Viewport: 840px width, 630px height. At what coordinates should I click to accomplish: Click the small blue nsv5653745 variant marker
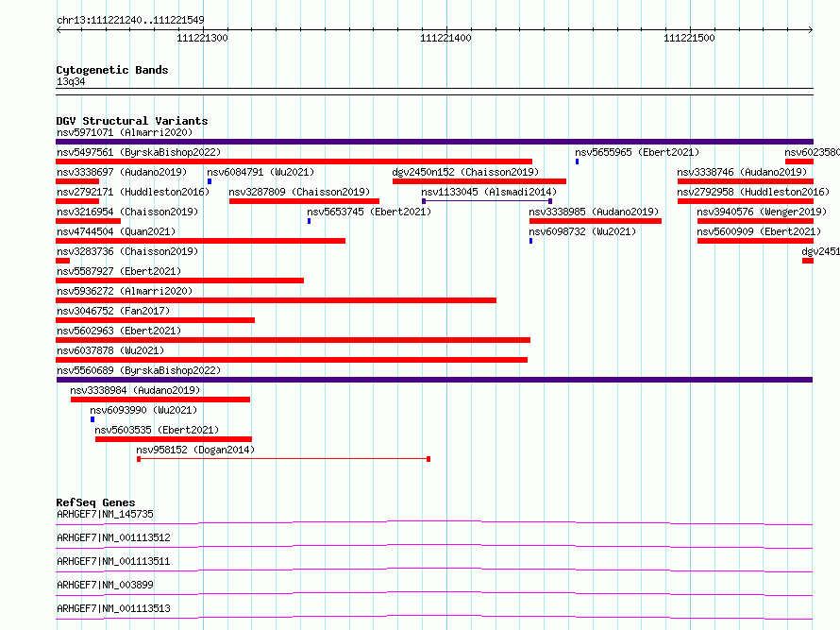310,221
